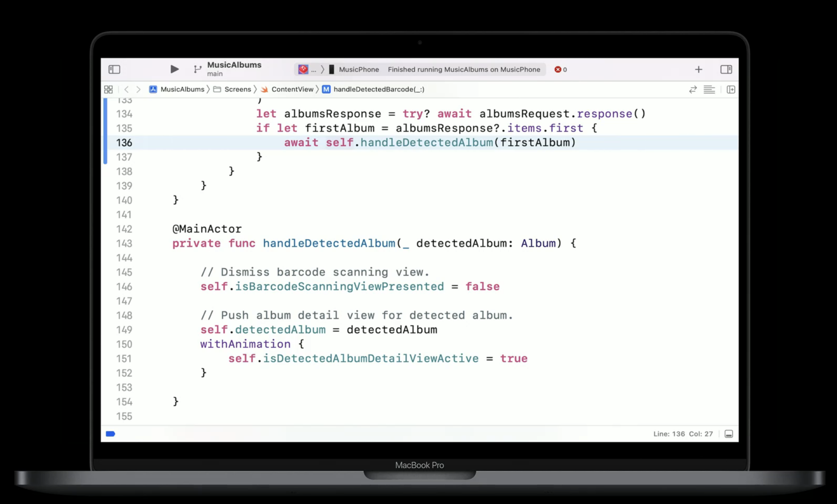
Task: Go back in editor history
Action: pyautogui.click(x=126, y=89)
